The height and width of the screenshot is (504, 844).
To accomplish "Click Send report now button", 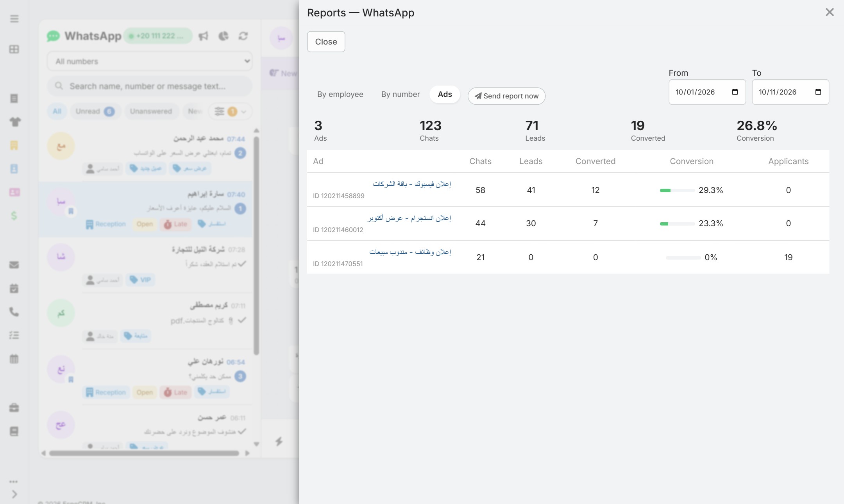I will point(506,96).
